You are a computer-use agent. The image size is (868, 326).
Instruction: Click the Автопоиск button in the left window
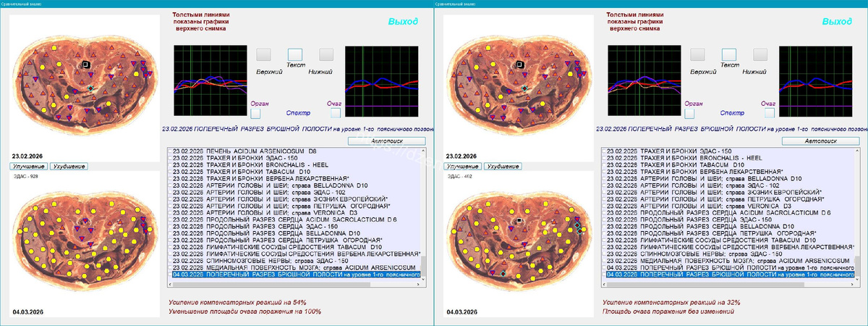point(387,141)
